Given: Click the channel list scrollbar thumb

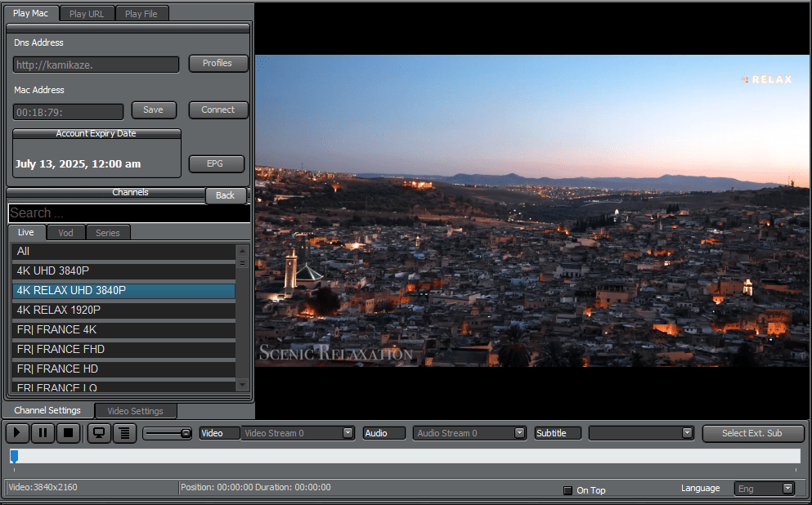Looking at the screenshot, I should pos(242,262).
